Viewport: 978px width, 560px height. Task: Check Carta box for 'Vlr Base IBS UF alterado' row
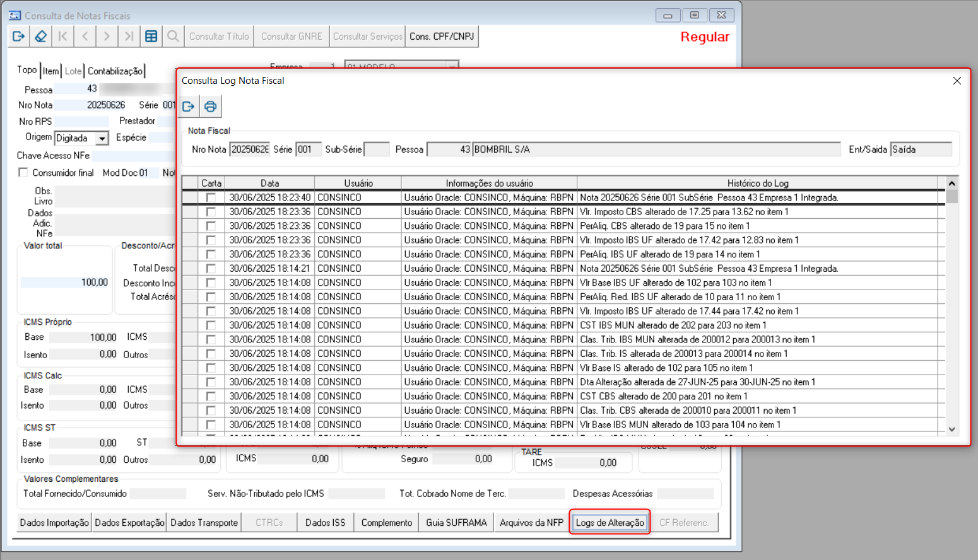tap(211, 283)
